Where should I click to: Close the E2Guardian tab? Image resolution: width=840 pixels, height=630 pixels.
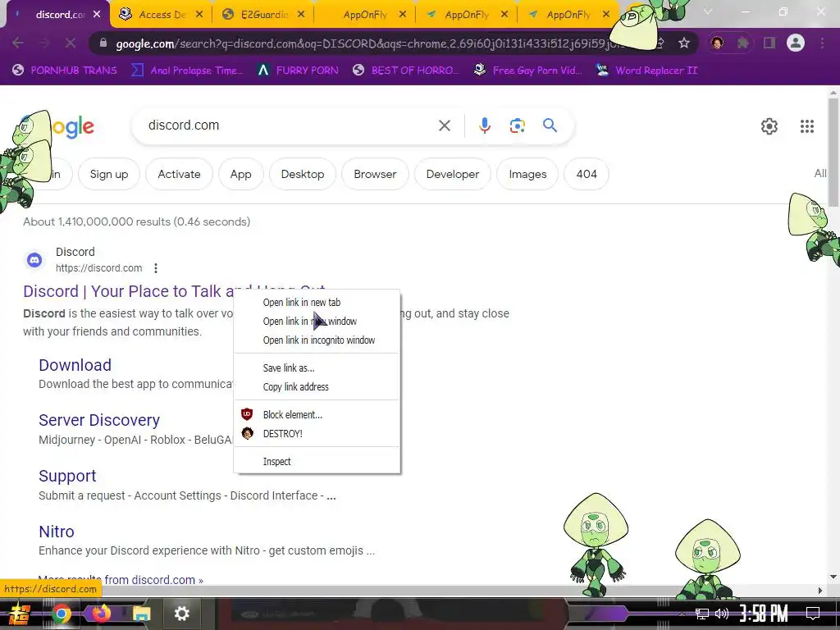[301, 15]
